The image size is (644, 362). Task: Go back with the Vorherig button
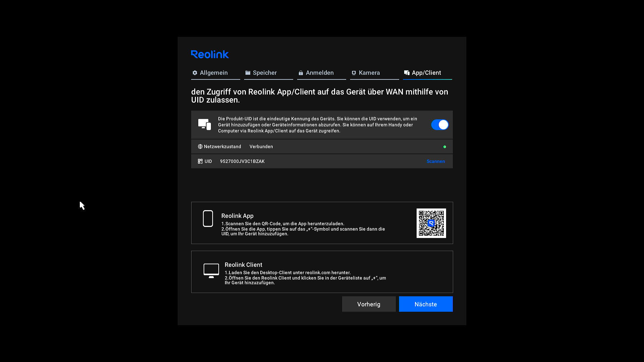[369, 304]
